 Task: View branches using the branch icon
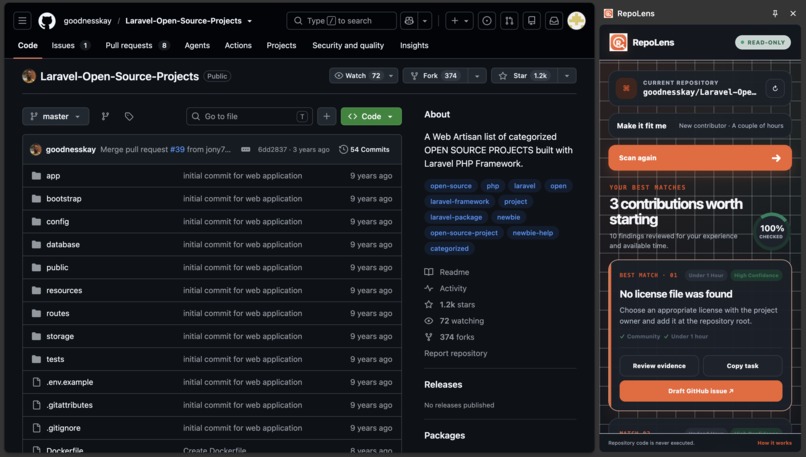[105, 116]
